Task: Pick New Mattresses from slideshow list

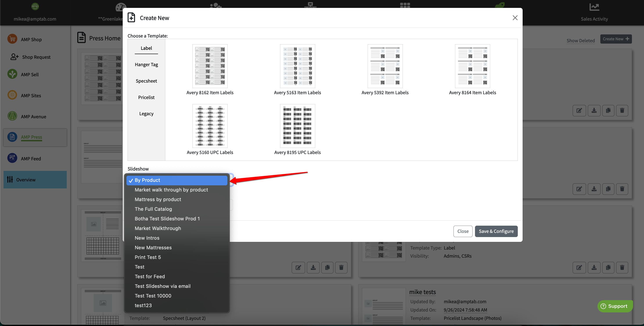Action: (x=153, y=247)
